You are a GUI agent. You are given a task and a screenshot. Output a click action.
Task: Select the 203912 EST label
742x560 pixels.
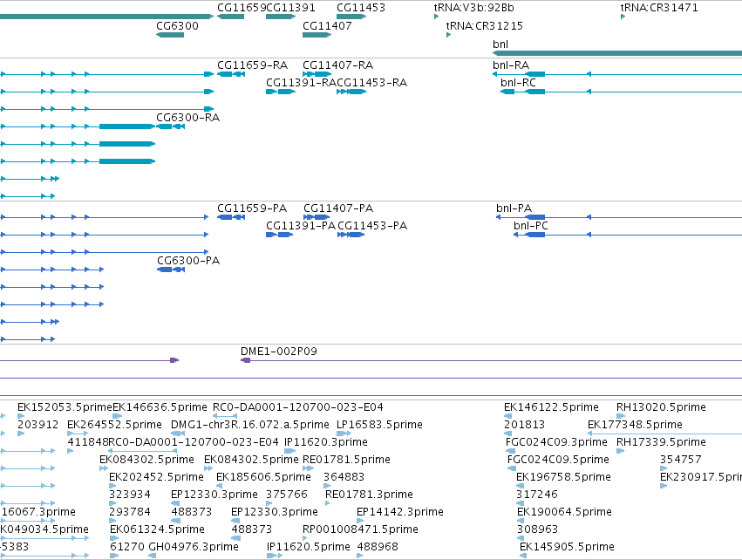click(37, 425)
